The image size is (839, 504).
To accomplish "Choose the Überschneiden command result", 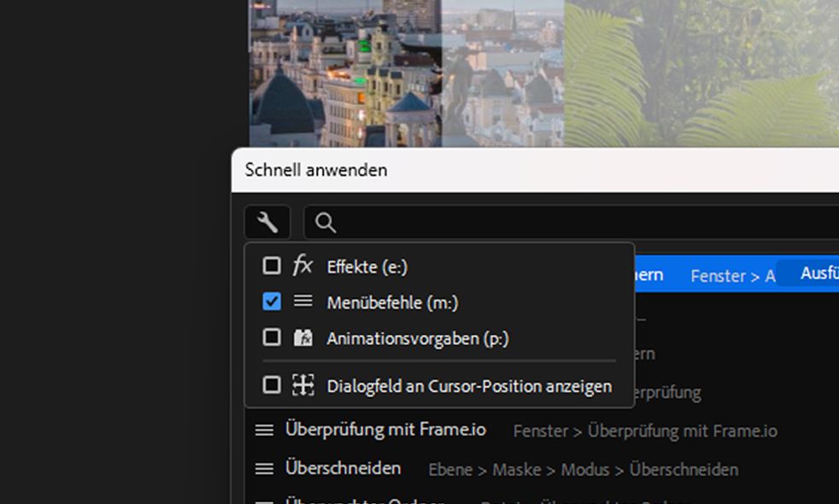I will click(x=343, y=469).
